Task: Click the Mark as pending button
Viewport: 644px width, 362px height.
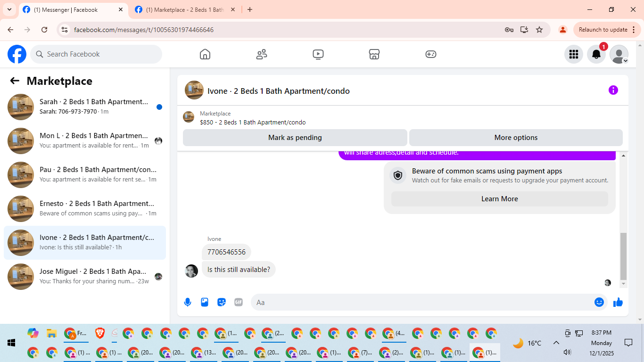Action: point(295,138)
